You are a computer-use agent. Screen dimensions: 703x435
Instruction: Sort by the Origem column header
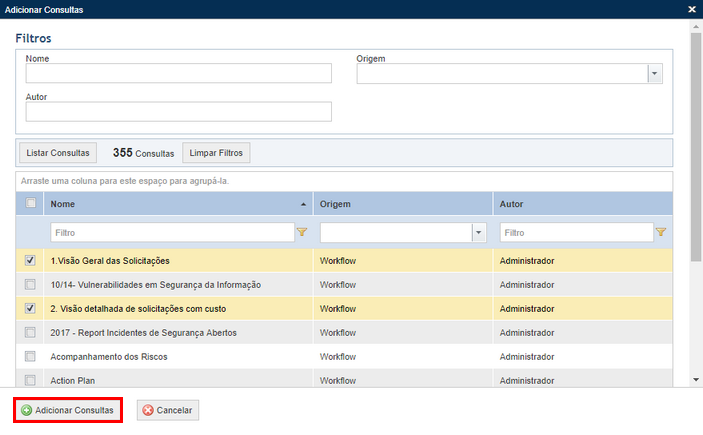pyautogui.click(x=403, y=204)
